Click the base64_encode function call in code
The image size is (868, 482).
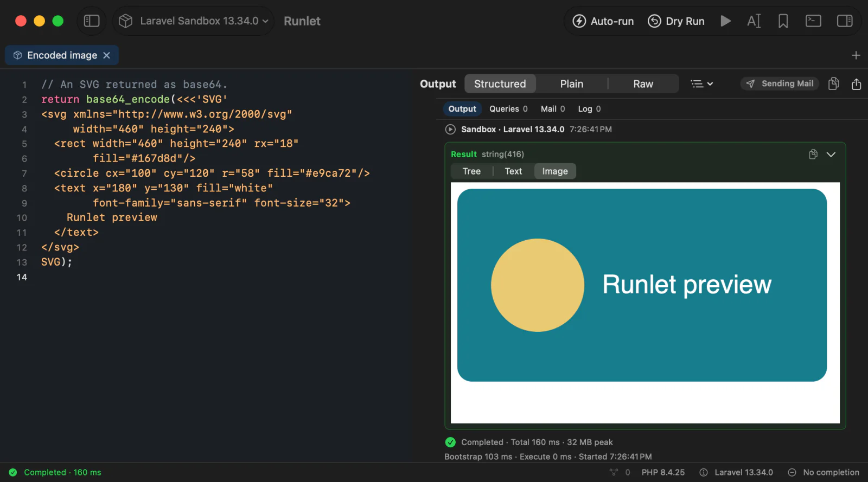click(127, 99)
